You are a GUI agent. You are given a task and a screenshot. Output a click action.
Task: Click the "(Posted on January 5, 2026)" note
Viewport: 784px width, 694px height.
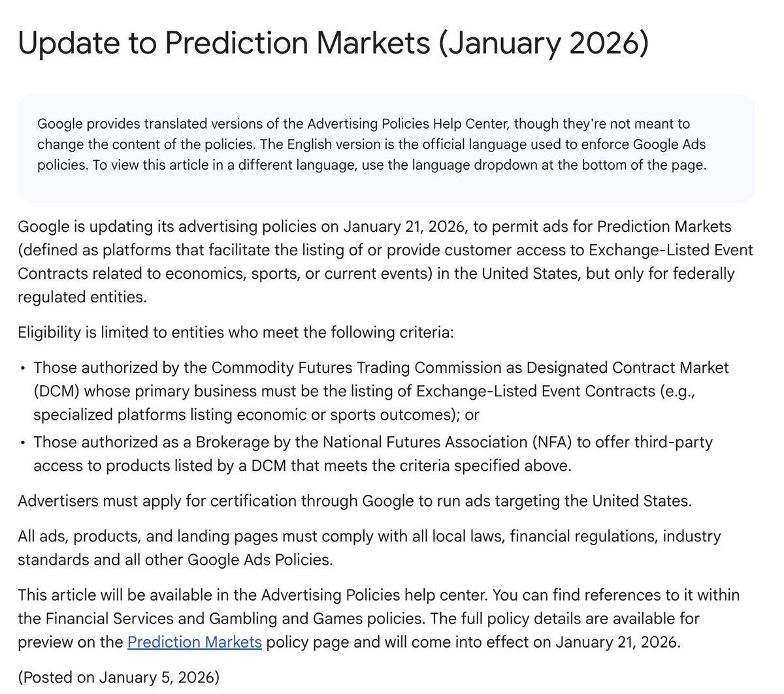click(118, 677)
